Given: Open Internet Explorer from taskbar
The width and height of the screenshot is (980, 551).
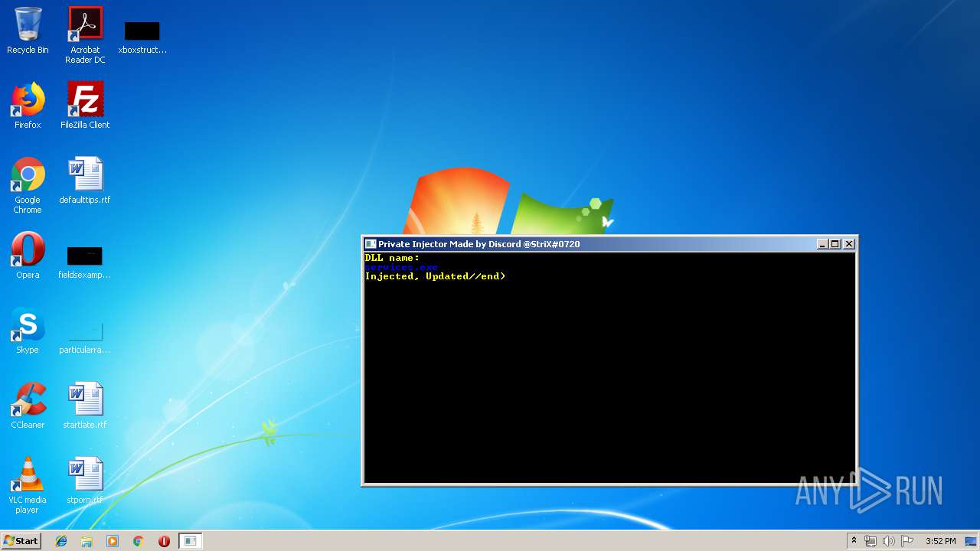Looking at the screenshot, I should point(61,541).
